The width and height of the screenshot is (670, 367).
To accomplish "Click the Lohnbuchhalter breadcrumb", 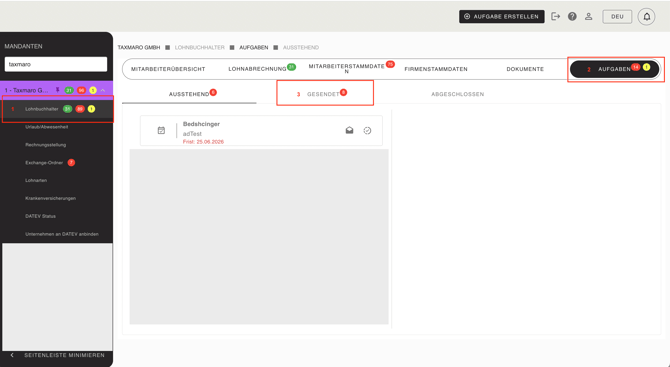I will pyautogui.click(x=200, y=47).
